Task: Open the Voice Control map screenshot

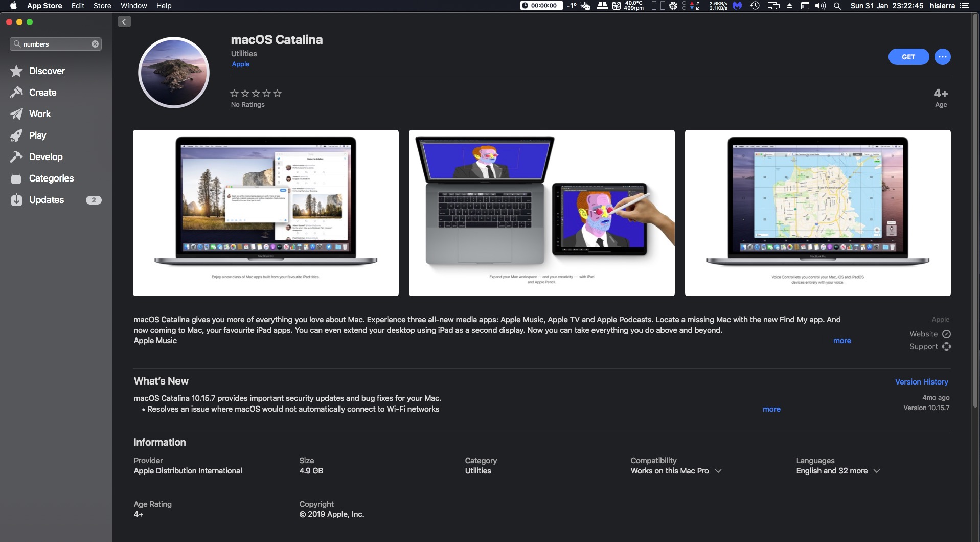Action: click(818, 213)
